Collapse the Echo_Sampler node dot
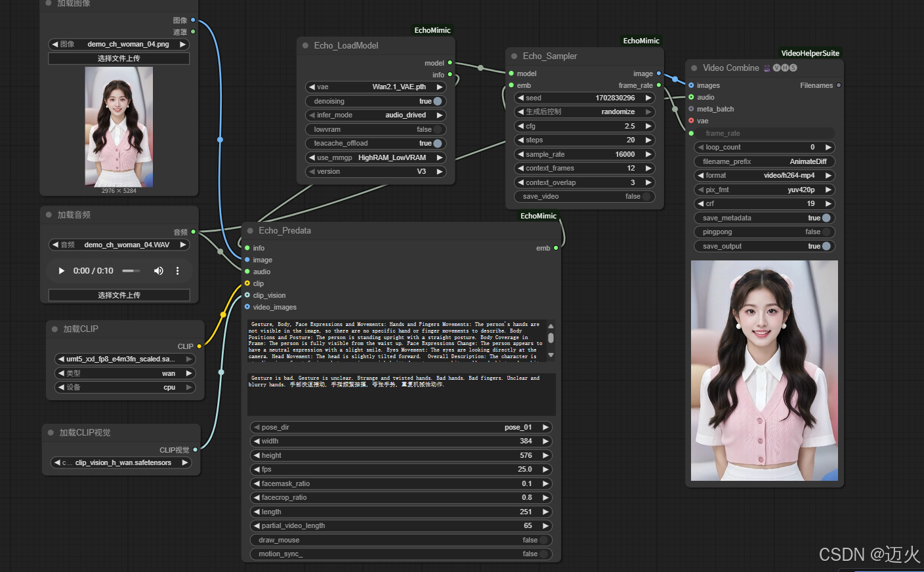This screenshot has width=924, height=572. click(x=514, y=56)
